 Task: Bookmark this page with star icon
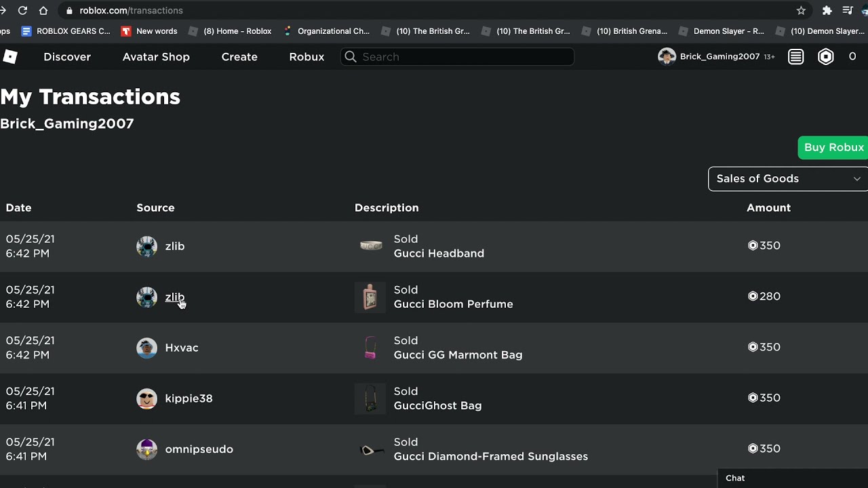[801, 11]
